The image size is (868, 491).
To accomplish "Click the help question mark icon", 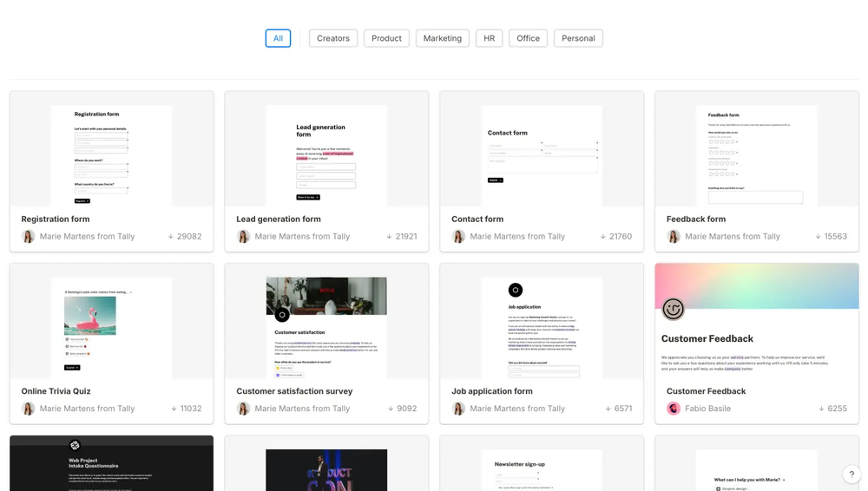I will point(852,474).
